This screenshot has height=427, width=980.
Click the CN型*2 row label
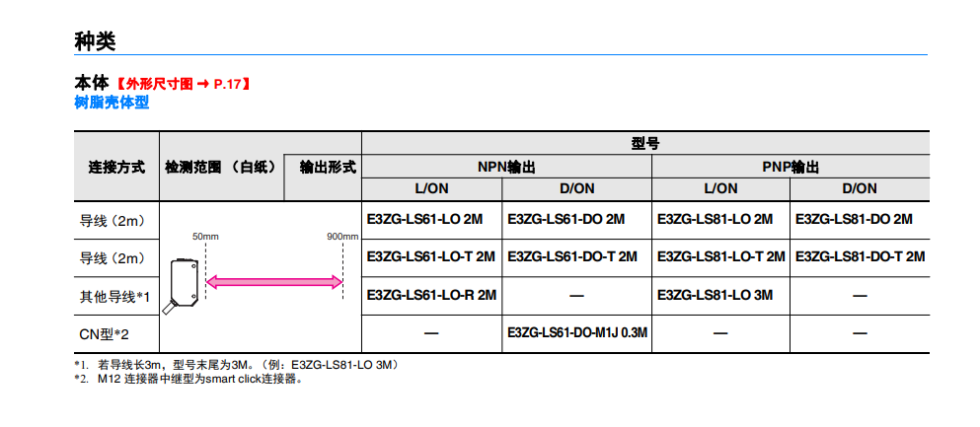[x=105, y=333]
